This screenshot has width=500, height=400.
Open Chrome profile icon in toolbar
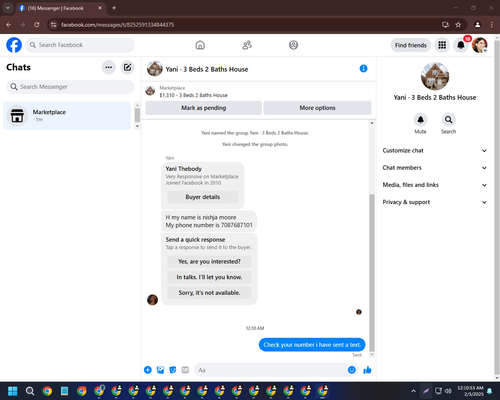click(478, 25)
